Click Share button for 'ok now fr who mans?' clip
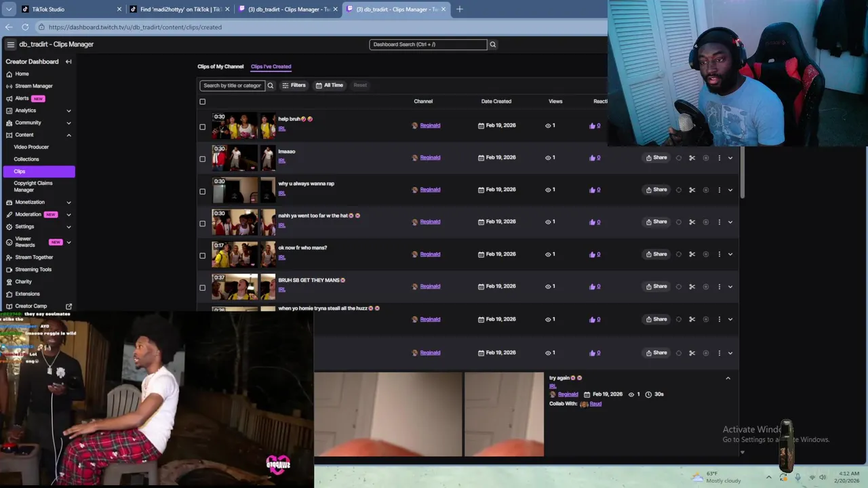This screenshot has width=868, height=488. click(656, 254)
